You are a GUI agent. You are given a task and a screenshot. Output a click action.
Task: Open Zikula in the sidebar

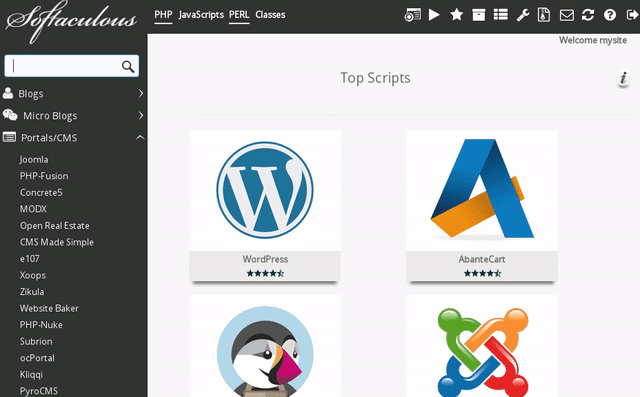(32, 292)
